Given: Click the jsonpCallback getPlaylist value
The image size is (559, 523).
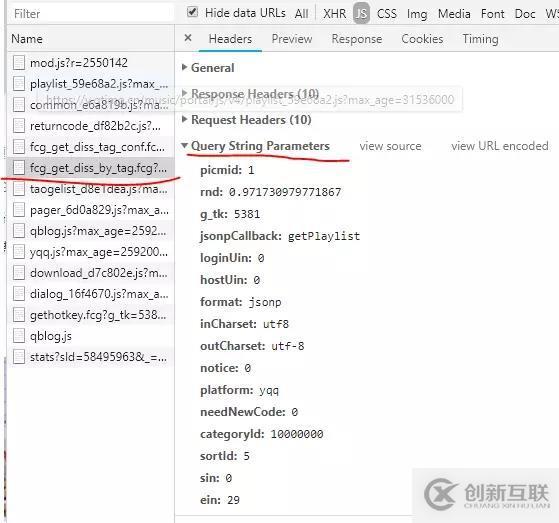Looking at the screenshot, I should click(324, 236).
